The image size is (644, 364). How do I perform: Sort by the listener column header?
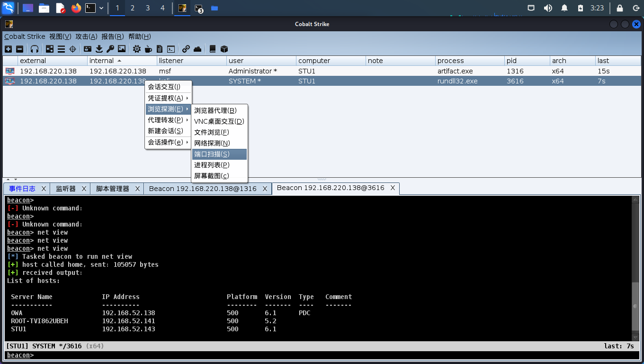tap(191, 61)
